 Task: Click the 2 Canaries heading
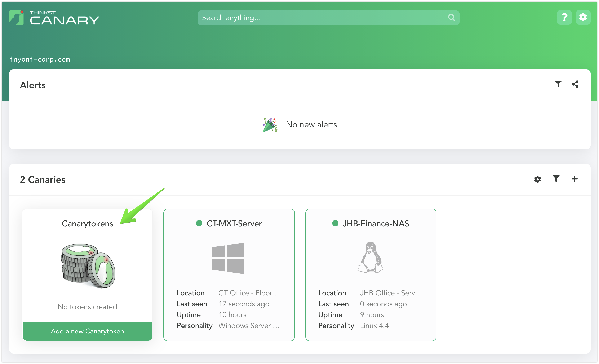tap(43, 180)
